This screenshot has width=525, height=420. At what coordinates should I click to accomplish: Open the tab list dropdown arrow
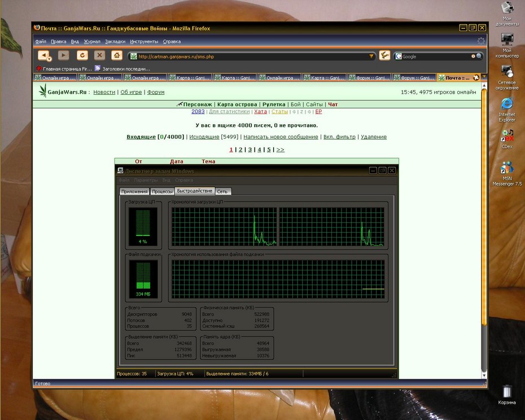pyautogui.click(x=484, y=77)
